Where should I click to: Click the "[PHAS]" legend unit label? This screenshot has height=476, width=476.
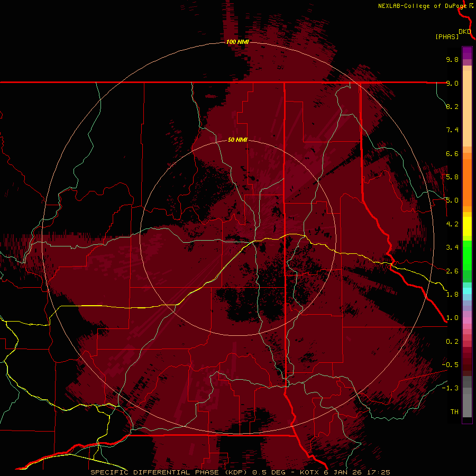pyautogui.click(x=447, y=36)
